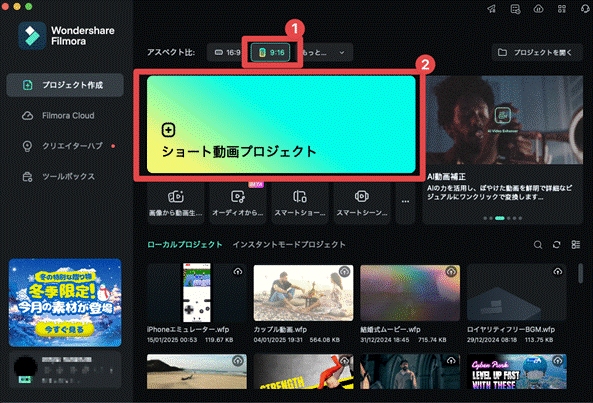Open the カップル動画.wfp project thumbnail
The height and width of the screenshot is (403, 593).
pyautogui.click(x=303, y=293)
